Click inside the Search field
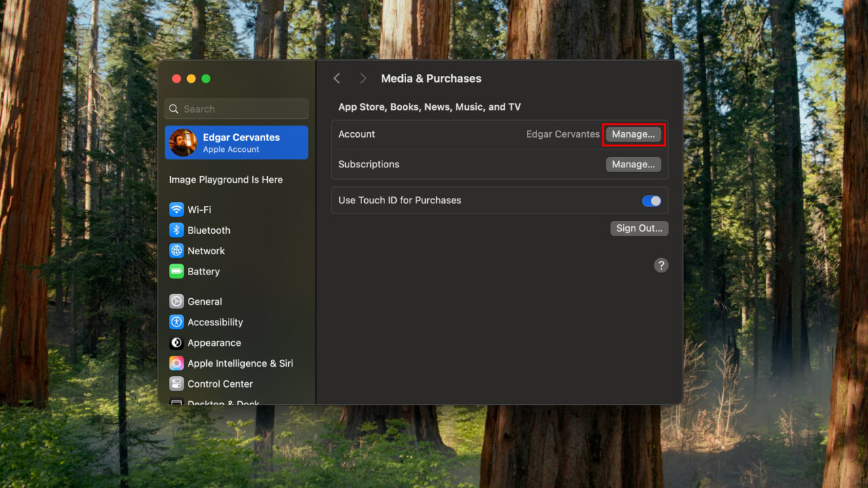The width and height of the screenshot is (868, 488). (236, 108)
